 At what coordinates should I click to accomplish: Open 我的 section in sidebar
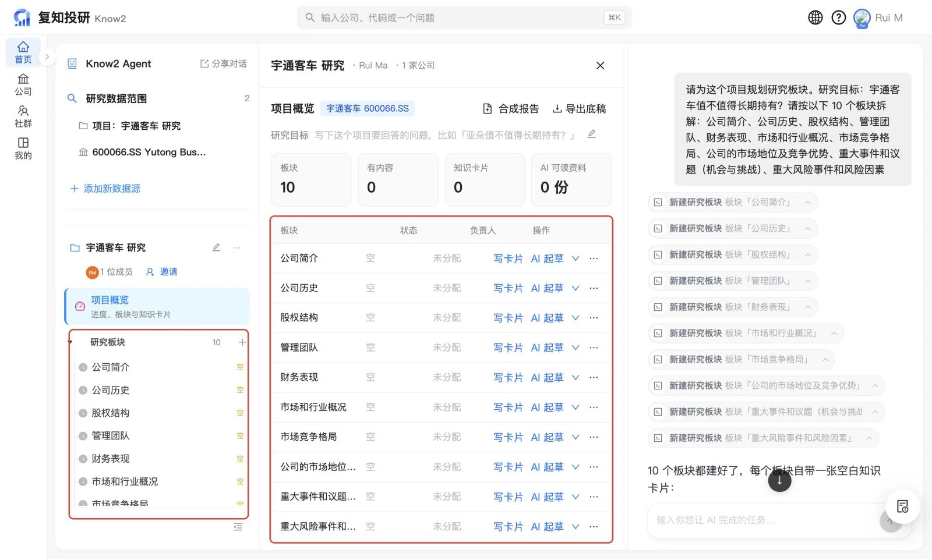pyautogui.click(x=23, y=148)
